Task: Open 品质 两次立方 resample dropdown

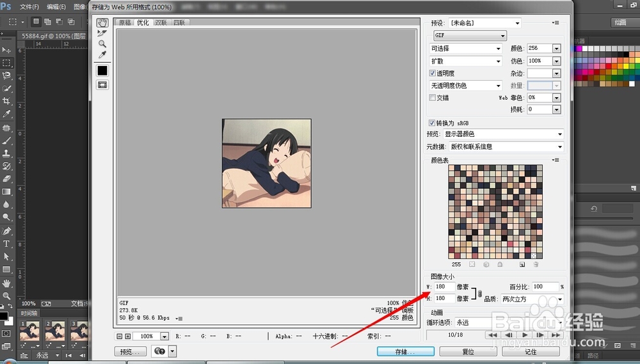Action: (x=532, y=299)
